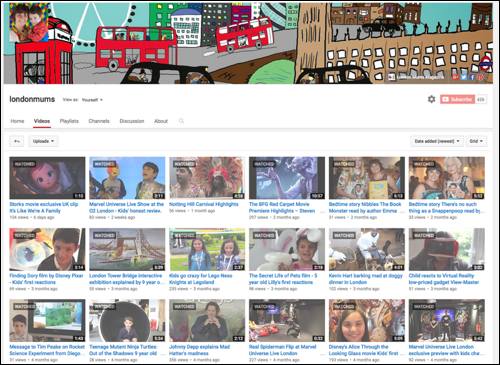Image resolution: width=500 pixels, height=365 pixels.
Task: Open the channel settings gear icon
Action: (x=432, y=99)
